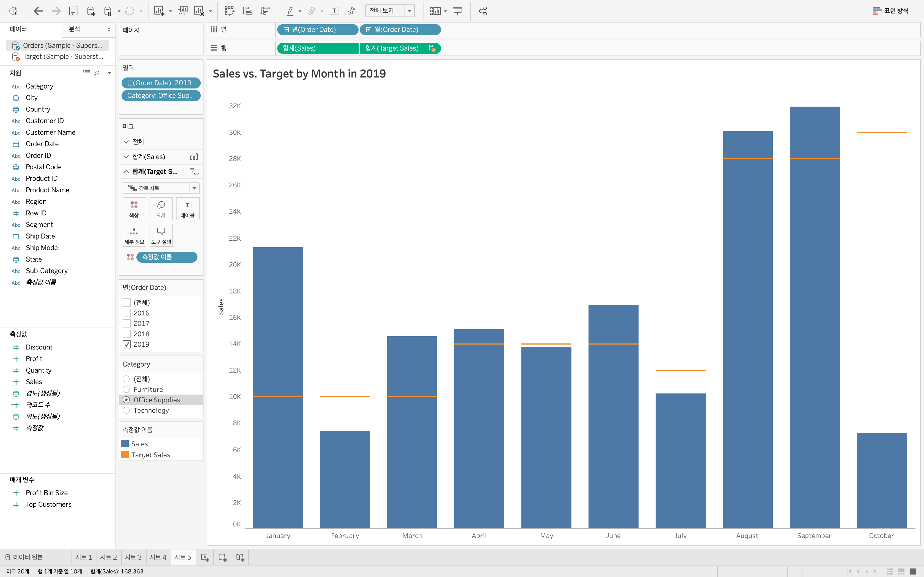Uncheck the 2019 year filter box
Image resolution: width=924 pixels, height=577 pixels.
(127, 344)
